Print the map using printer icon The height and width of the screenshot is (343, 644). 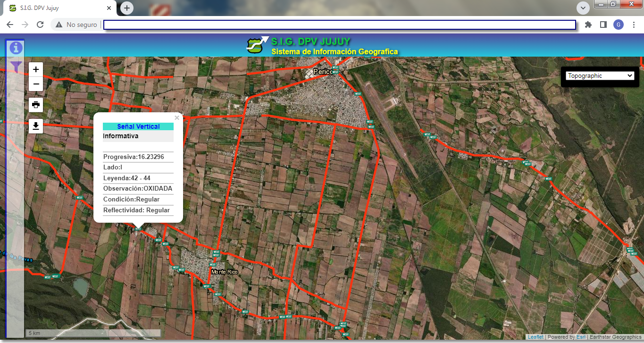[36, 104]
